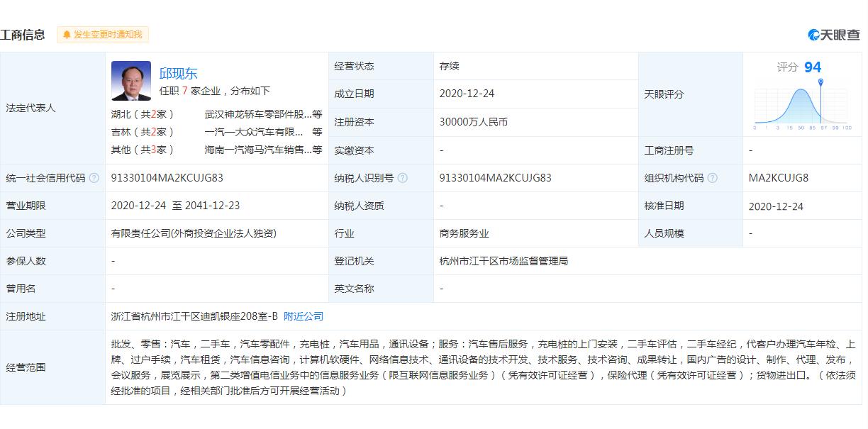Open the 武汉神龙轿车零部件股 company link

point(258,113)
